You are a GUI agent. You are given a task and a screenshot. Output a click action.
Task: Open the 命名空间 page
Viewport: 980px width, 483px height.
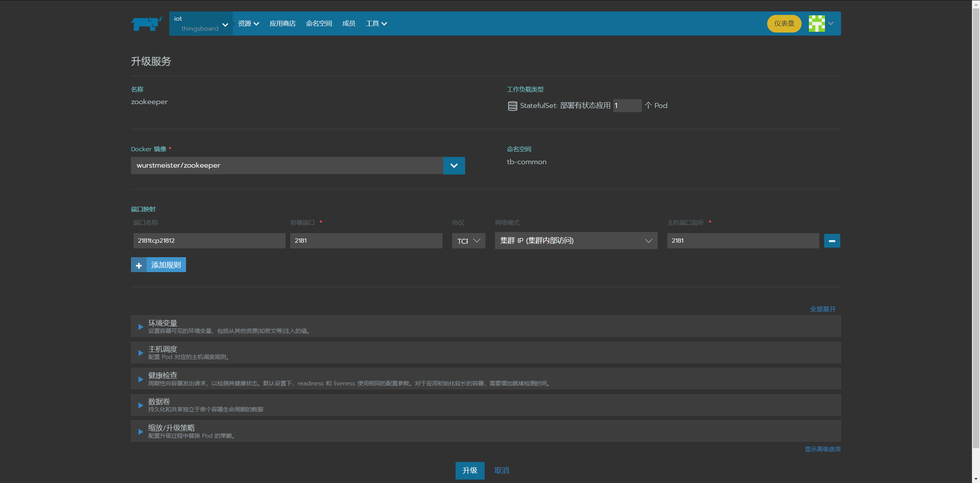pyautogui.click(x=319, y=23)
